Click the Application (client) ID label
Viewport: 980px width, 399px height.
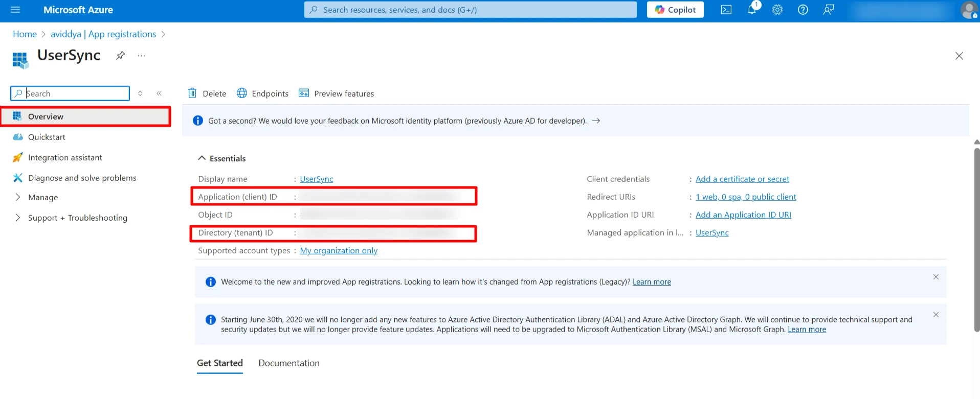pyautogui.click(x=237, y=197)
